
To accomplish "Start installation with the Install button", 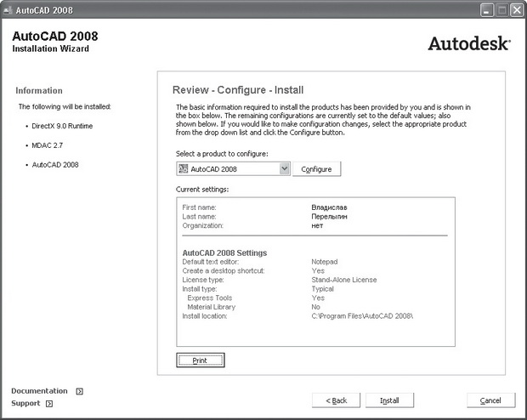I will click(389, 400).
